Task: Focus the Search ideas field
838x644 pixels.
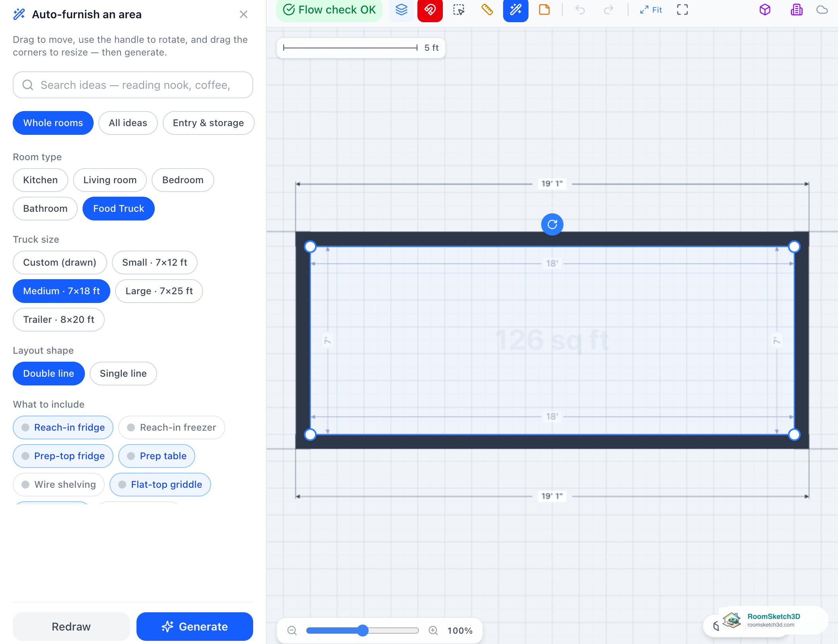Action: point(133,85)
